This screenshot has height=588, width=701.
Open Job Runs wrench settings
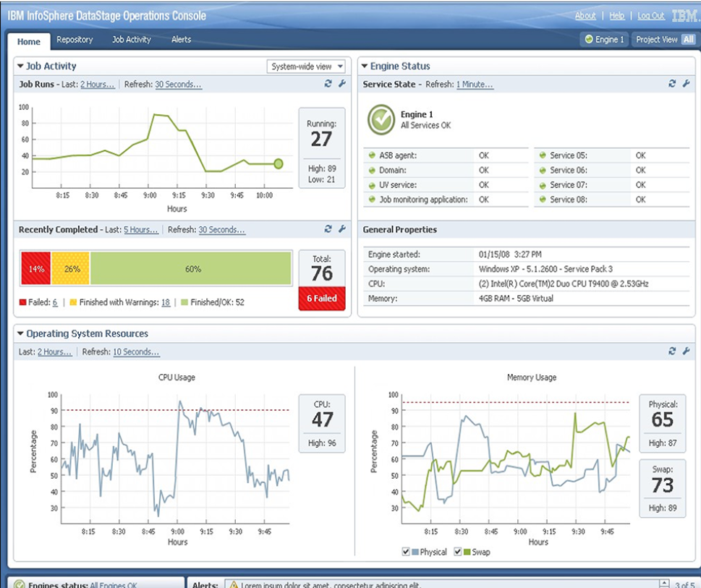pyautogui.click(x=342, y=84)
